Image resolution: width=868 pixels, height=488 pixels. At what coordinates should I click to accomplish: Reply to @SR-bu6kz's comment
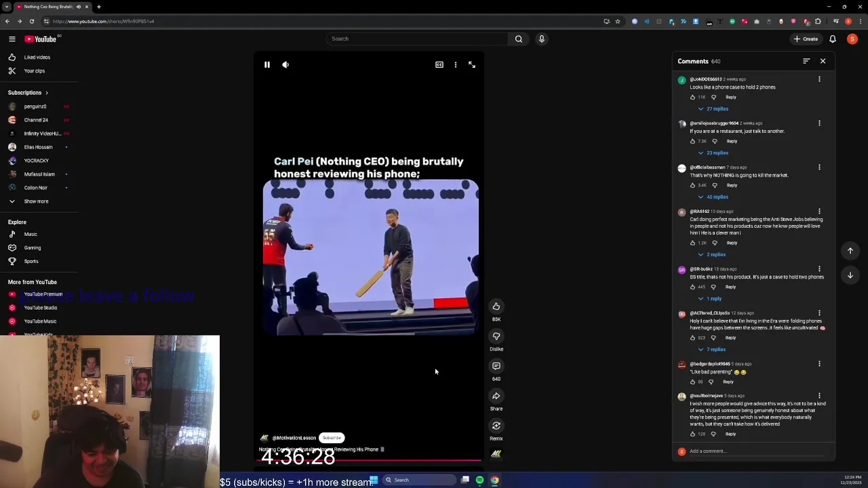[x=730, y=287]
